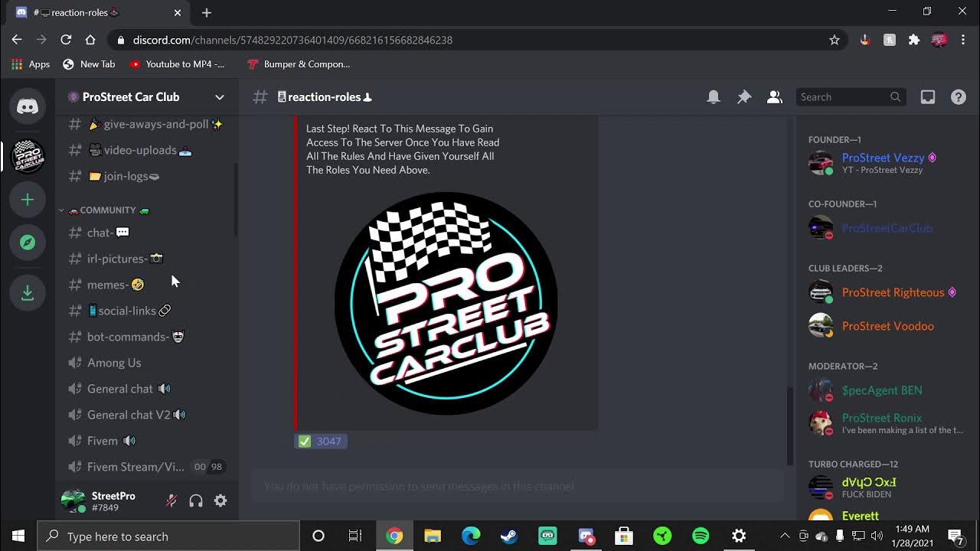Open Steam from the taskbar
The image size is (980, 551).
coord(509,536)
